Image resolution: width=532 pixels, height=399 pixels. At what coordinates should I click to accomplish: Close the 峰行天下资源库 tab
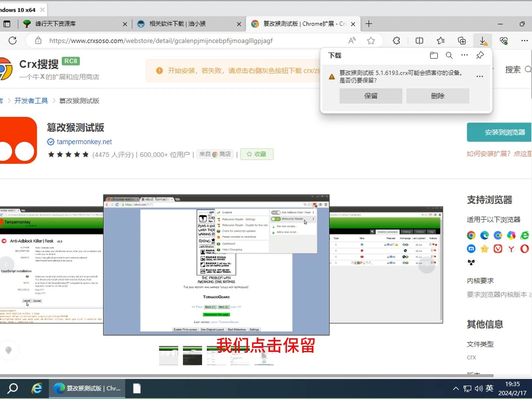[125, 24]
